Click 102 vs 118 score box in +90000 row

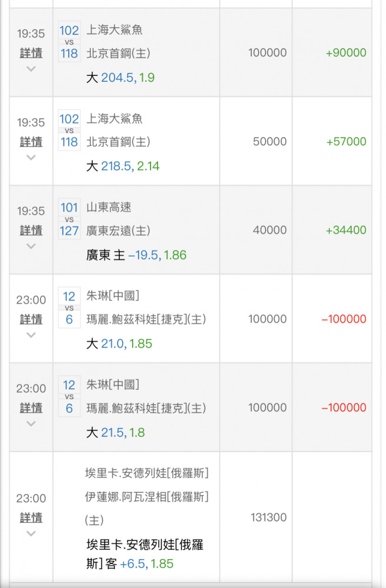69,42
